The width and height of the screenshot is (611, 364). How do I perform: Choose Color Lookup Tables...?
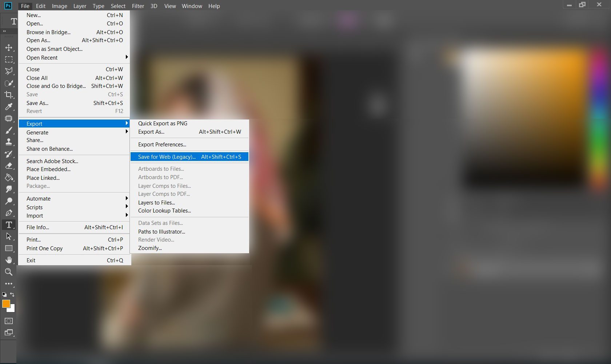pos(189,210)
